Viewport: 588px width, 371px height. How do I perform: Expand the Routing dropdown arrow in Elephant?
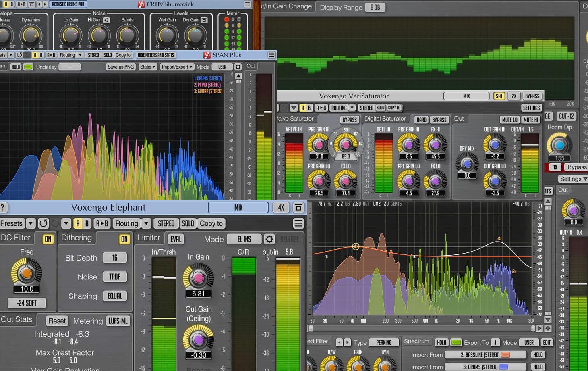(x=146, y=223)
